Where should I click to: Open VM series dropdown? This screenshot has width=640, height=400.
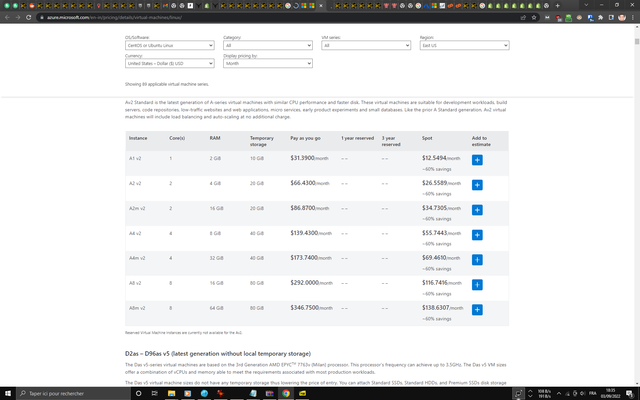coord(366,45)
